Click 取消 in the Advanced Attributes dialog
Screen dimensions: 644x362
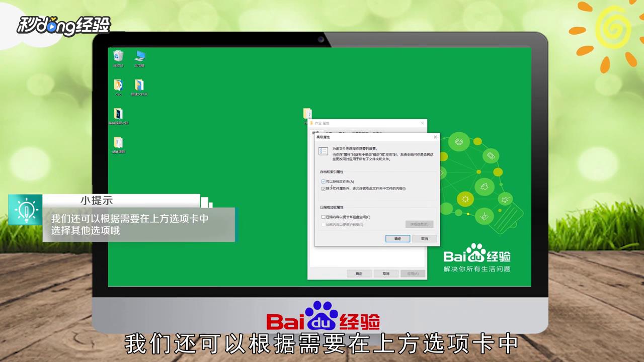pos(425,239)
